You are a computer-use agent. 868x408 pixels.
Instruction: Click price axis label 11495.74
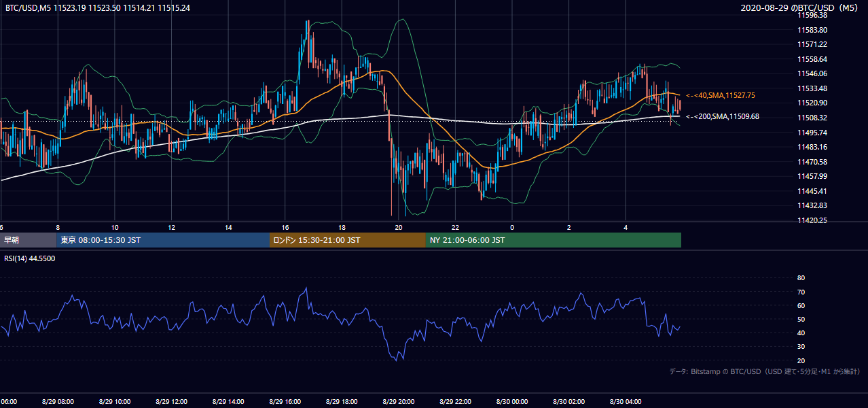812,133
